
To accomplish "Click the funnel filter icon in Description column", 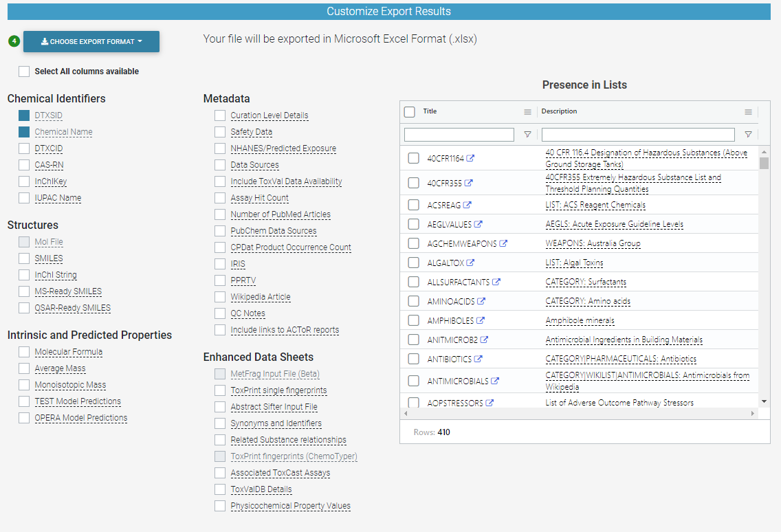I will [x=747, y=134].
